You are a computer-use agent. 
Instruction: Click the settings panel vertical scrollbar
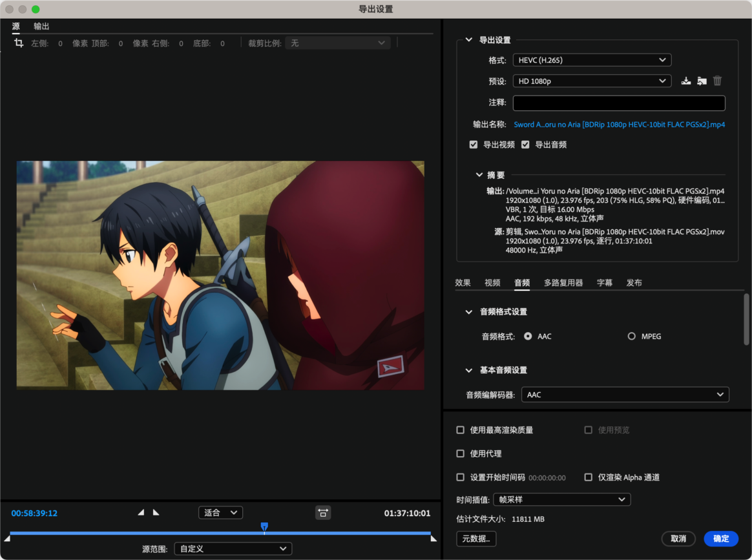(746, 319)
